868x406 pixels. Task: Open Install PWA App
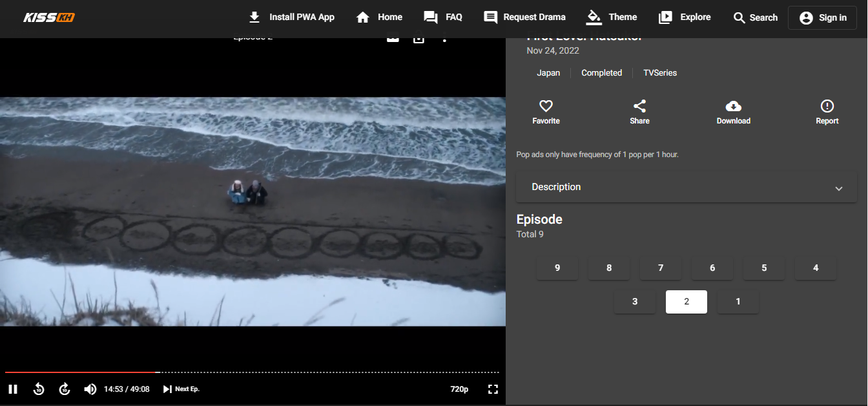(x=291, y=17)
